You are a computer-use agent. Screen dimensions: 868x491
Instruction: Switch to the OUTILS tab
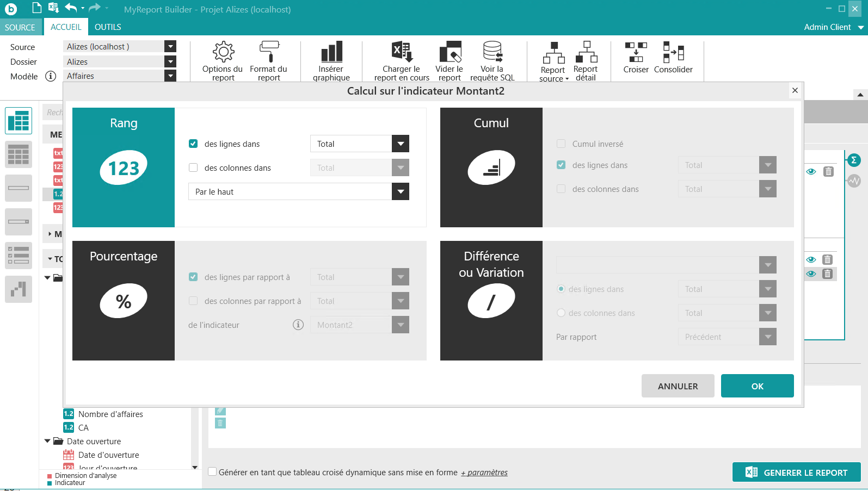click(108, 27)
